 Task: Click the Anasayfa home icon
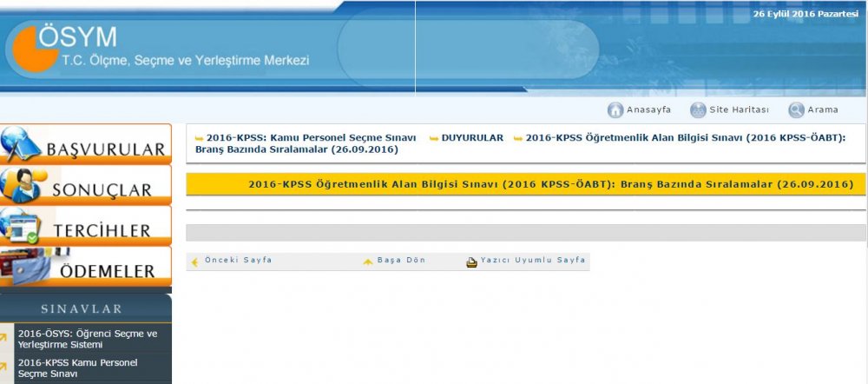pos(615,110)
